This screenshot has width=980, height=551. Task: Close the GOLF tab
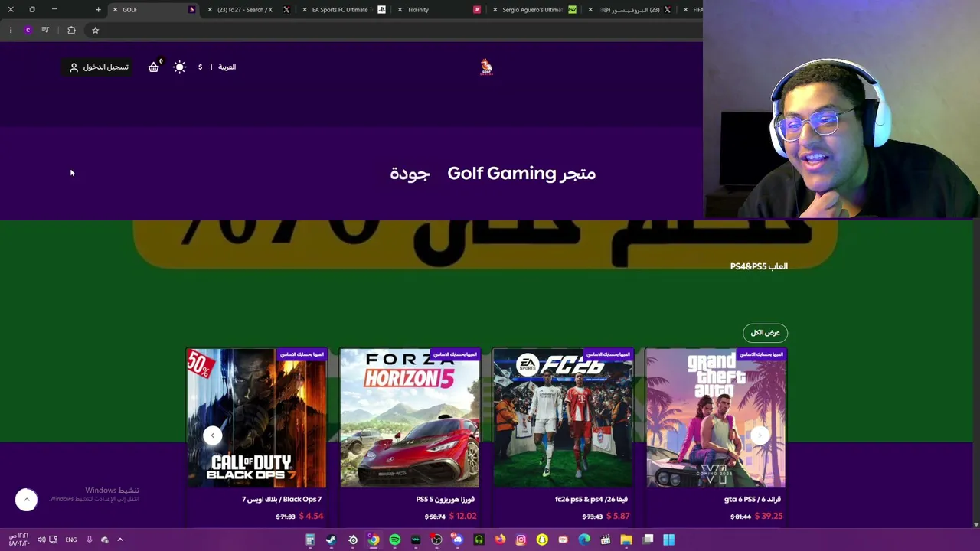click(x=115, y=10)
